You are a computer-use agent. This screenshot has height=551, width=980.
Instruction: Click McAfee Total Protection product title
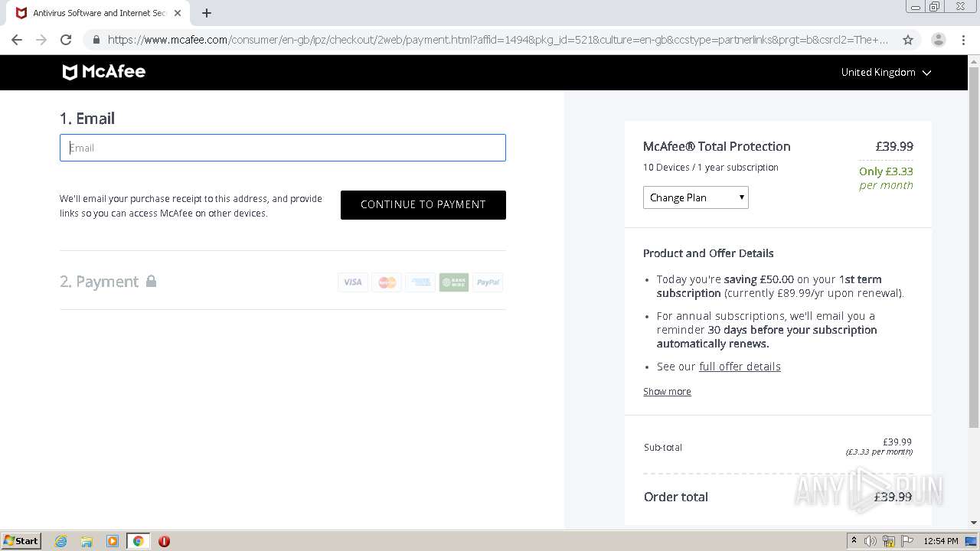(x=717, y=146)
